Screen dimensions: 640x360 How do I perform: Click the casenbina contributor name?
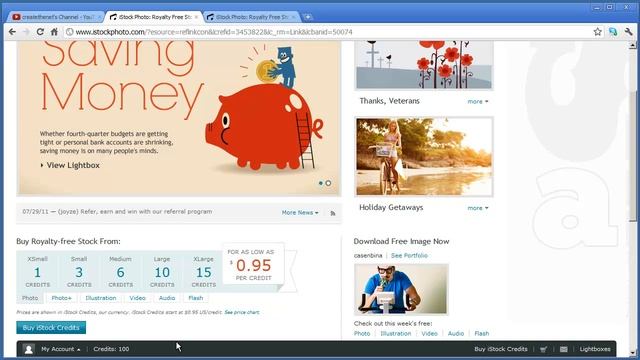pyautogui.click(x=368, y=256)
